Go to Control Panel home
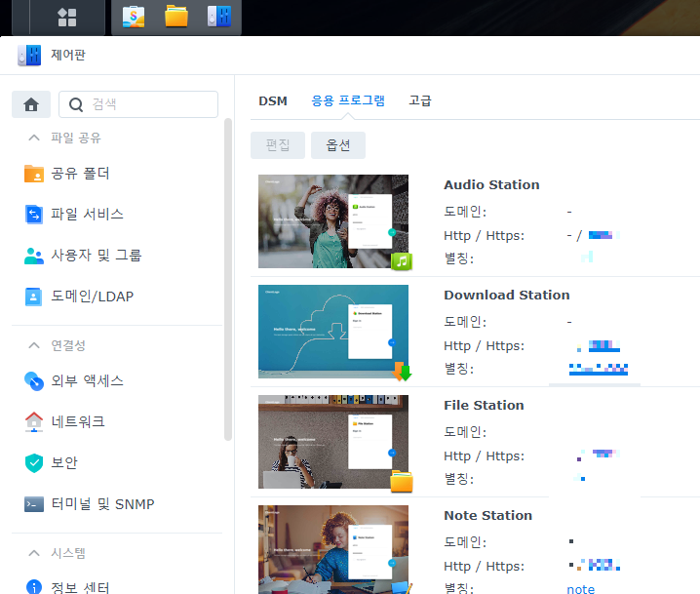 tap(31, 104)
